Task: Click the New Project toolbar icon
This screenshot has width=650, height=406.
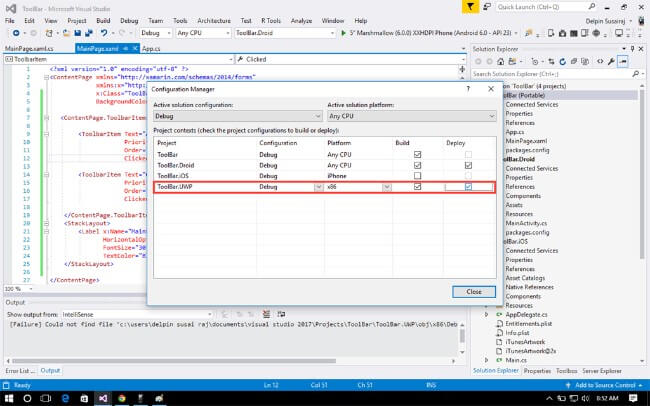Action: [49, 33]
